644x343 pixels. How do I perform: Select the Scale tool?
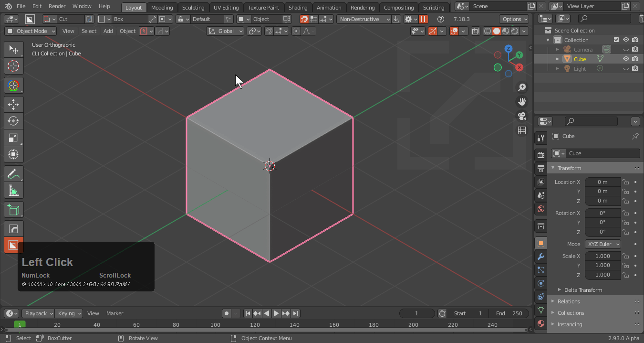click(x=13, y=138)
